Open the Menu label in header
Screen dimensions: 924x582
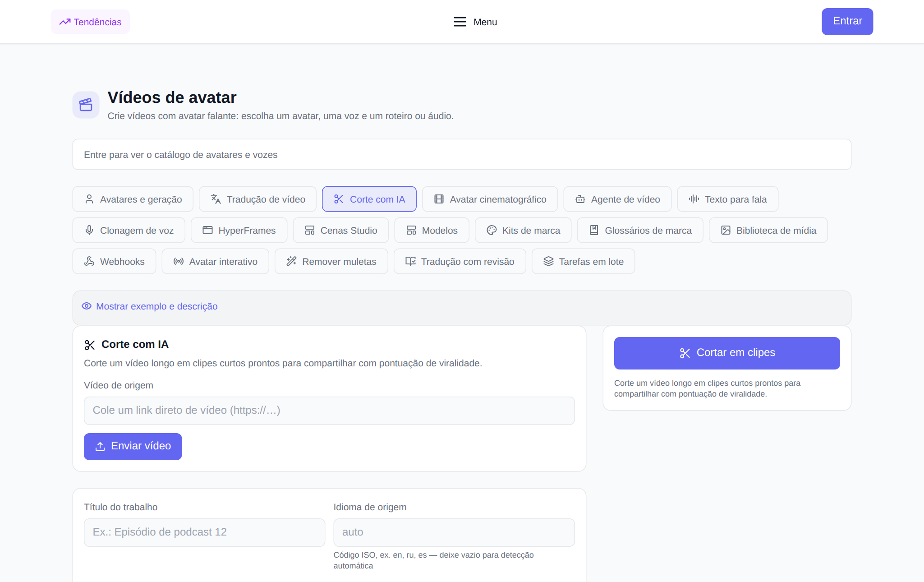coord(485,22)
